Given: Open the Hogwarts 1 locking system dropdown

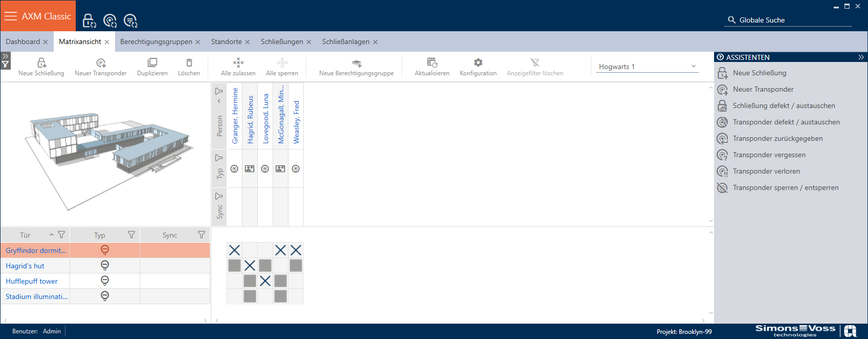Looking at the screenshot, I should click(x=647, y=67).
